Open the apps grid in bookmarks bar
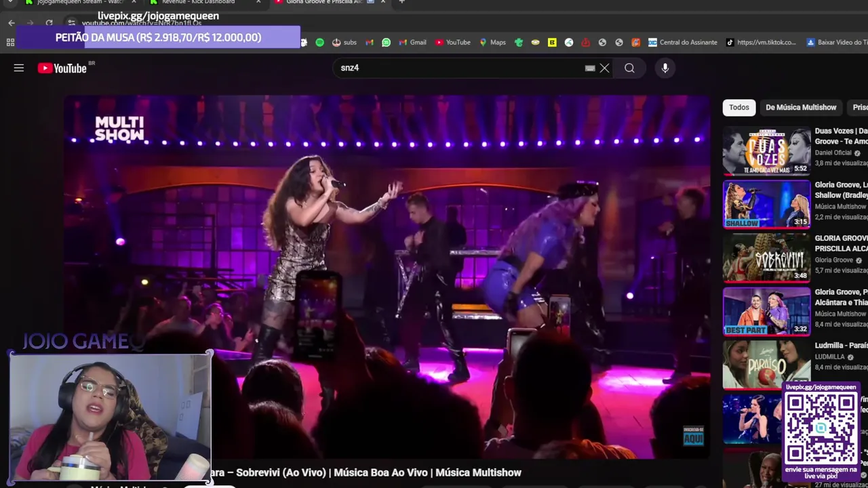 click(x=10, y=42)
